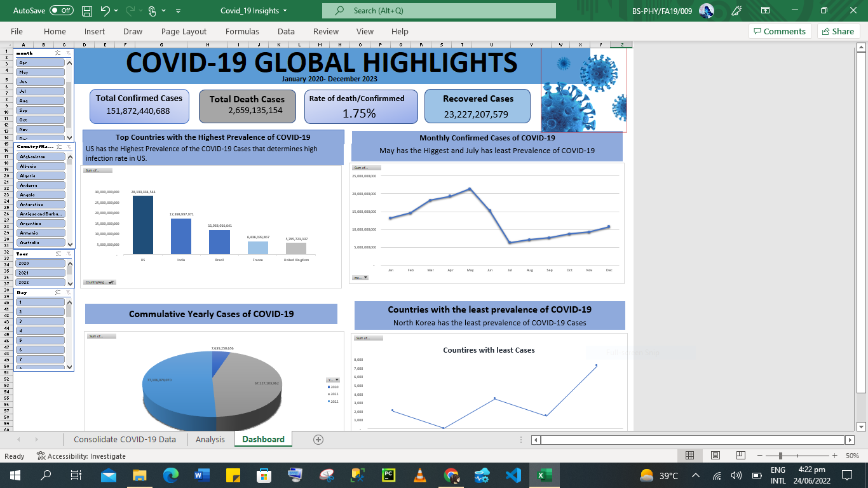
Task: Open the Formulas ribbon tab
Action: click(242, 31)
